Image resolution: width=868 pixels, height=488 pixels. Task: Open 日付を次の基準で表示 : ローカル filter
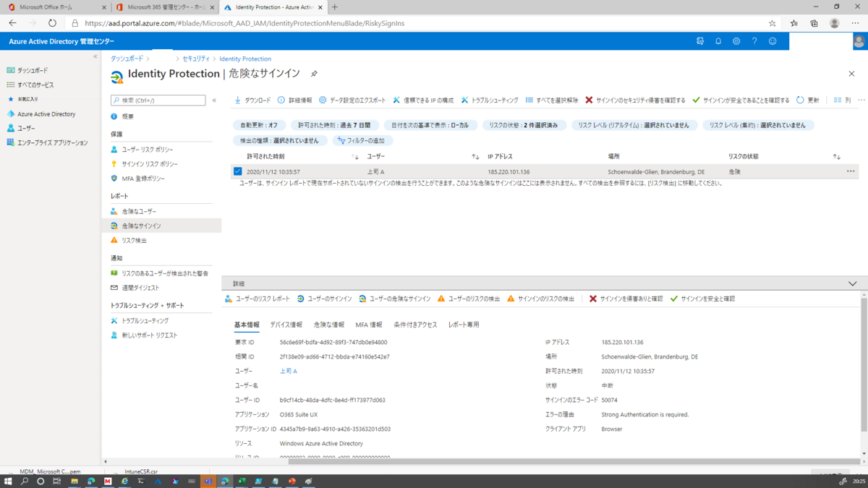point(430,125)
